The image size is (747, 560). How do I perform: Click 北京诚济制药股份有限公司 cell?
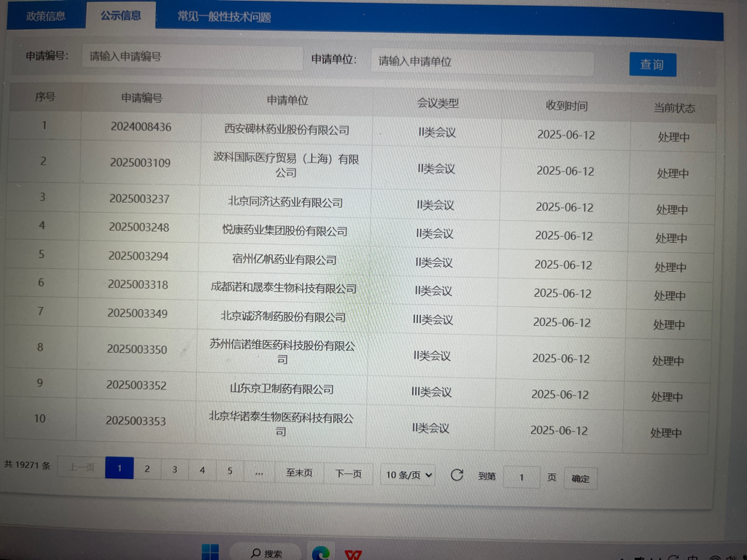pos(283,316)
